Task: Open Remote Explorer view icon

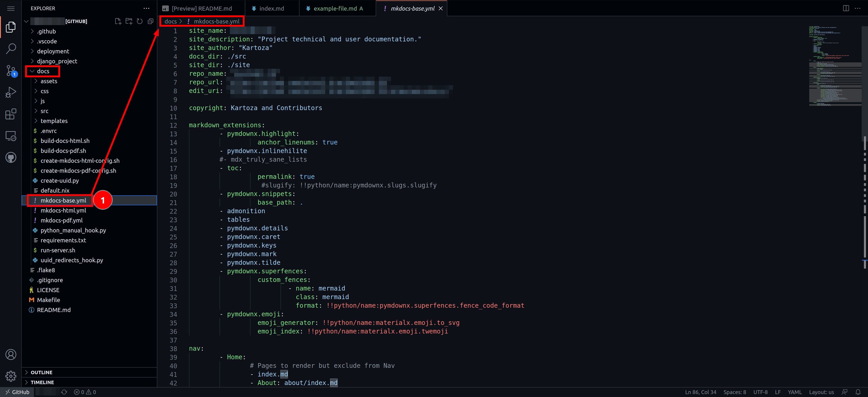Action: 11,136
